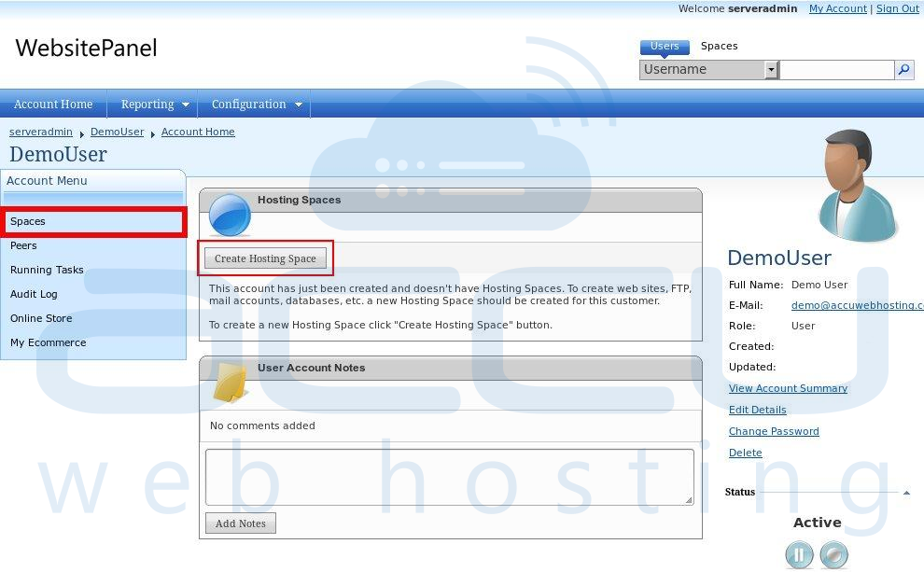Screen dimensions: 924x572
Task: Click the WebsitePanel logo text
Action: [x=86, y=48]
